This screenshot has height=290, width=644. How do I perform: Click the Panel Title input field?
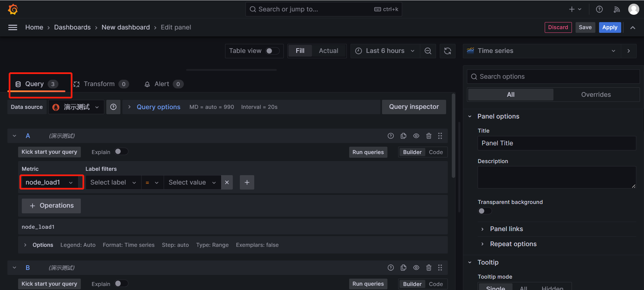[x=556, y=143]
